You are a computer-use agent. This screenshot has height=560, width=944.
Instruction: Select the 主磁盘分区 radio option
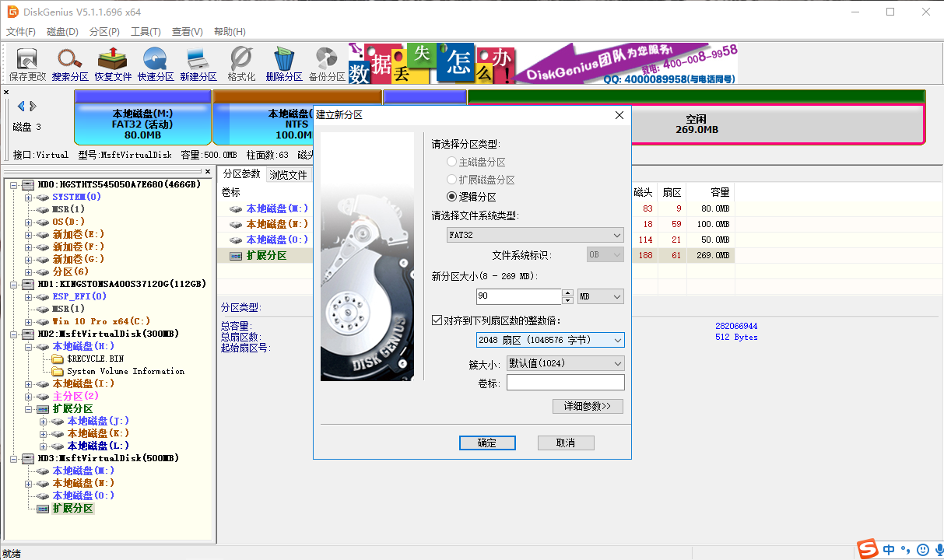tap(452, 161)
